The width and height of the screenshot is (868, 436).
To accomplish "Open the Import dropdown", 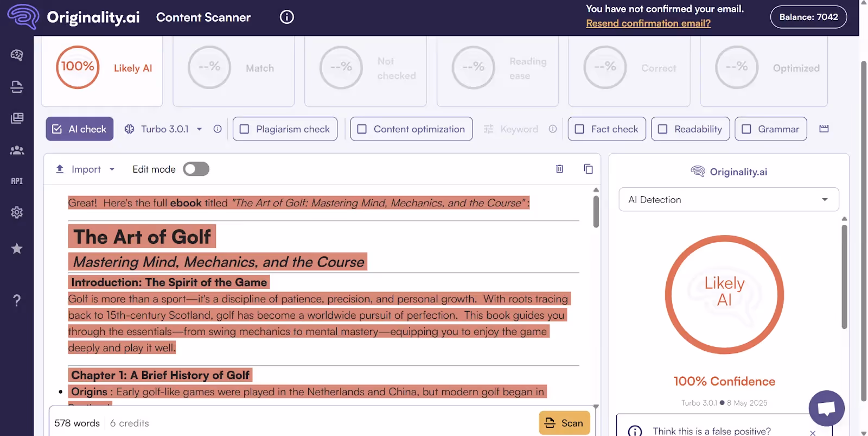I will (86, 169).
